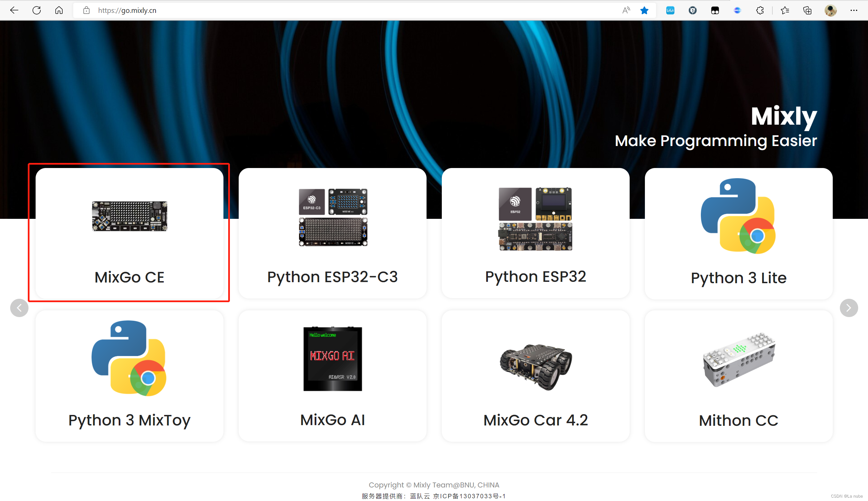Click the address bar to edit URL
868x501 pixels.
(x=241, y=10)
